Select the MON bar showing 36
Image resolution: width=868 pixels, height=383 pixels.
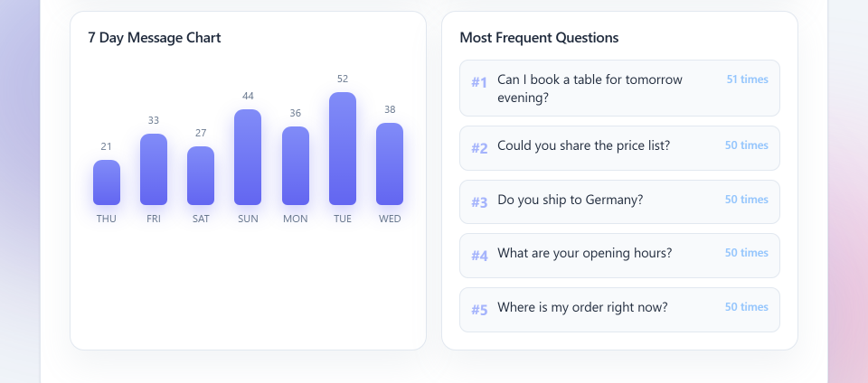click(x=296, y=166)
